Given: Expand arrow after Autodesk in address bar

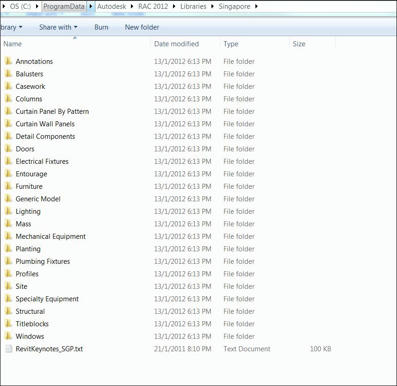Looking at the screenshot, I should click(x=132, y=6).
